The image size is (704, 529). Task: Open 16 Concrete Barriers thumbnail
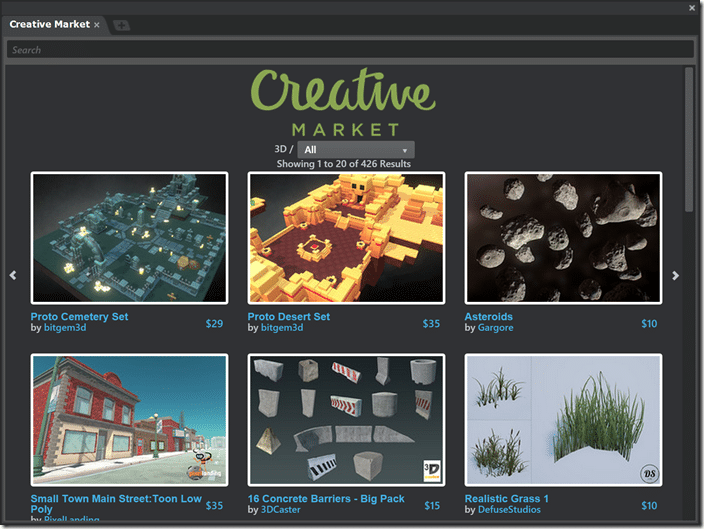coord(346,420)
